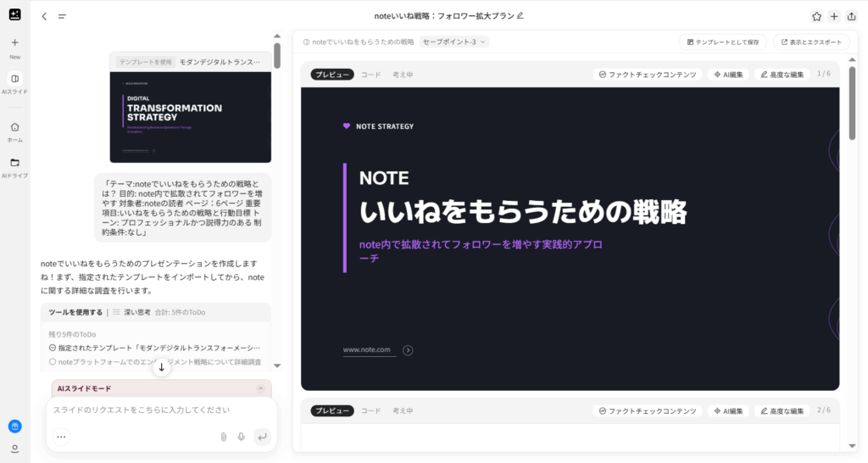Click the share upload icon at top right
Image resolution: width=868 pixels, height=463 pixels.
point(851,16)
